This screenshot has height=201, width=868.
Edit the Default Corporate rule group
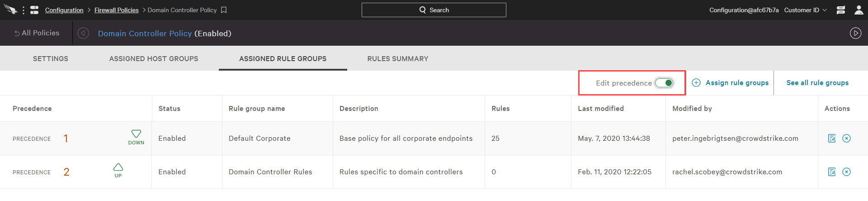(832, 138)
